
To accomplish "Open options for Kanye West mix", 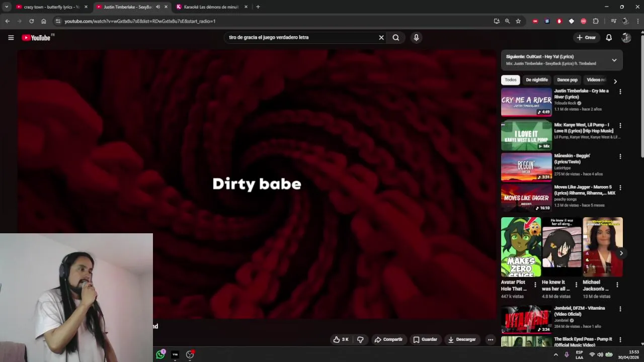I will tap(620, 126).
